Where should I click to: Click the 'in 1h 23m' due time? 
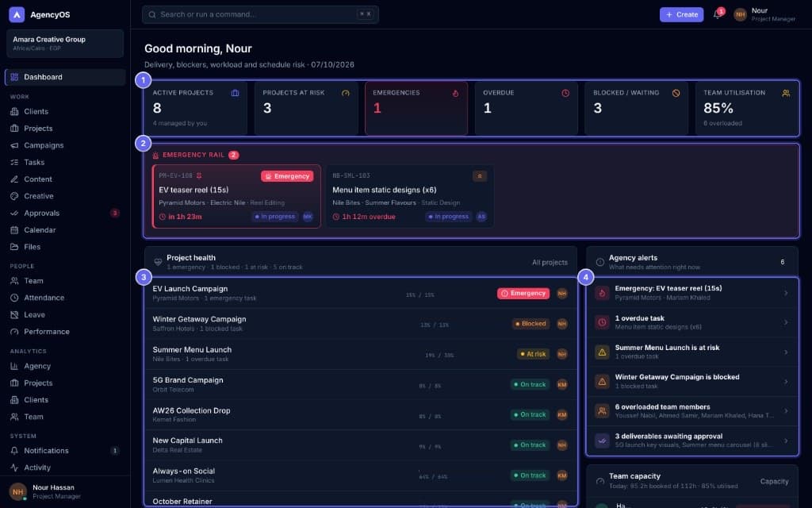[x=185, y=217]
